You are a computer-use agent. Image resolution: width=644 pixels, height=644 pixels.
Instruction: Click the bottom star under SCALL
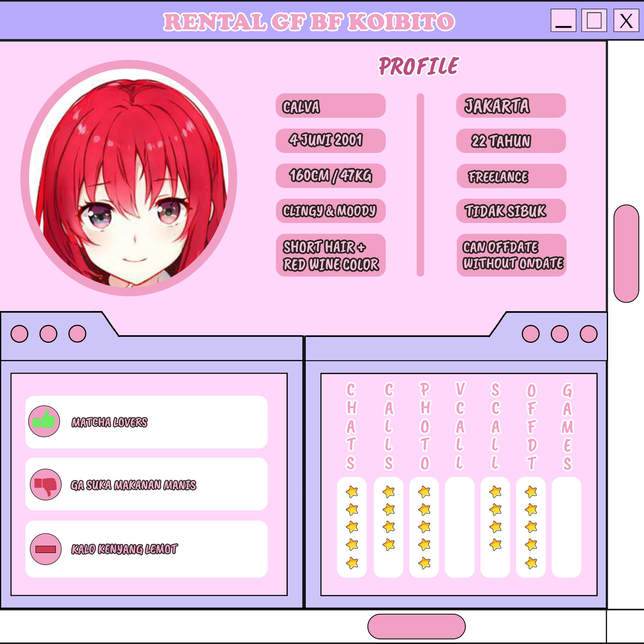coord(495,545)
